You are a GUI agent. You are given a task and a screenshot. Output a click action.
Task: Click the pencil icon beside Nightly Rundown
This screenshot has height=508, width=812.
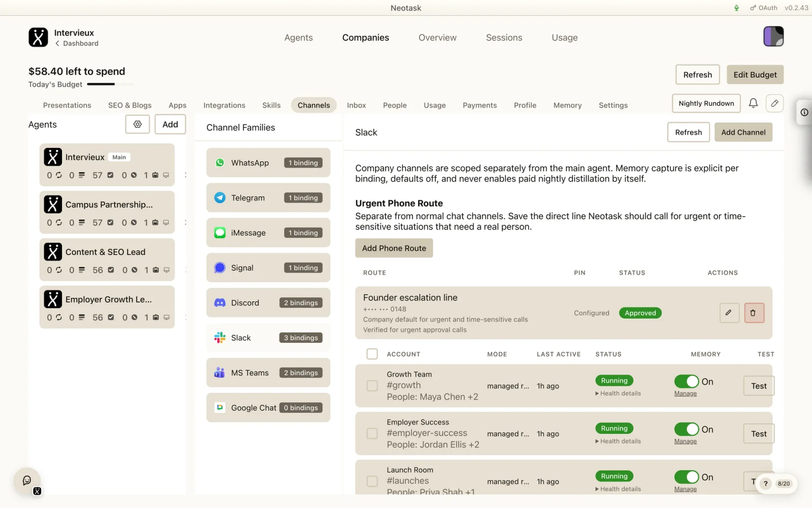tap(774, 103)
